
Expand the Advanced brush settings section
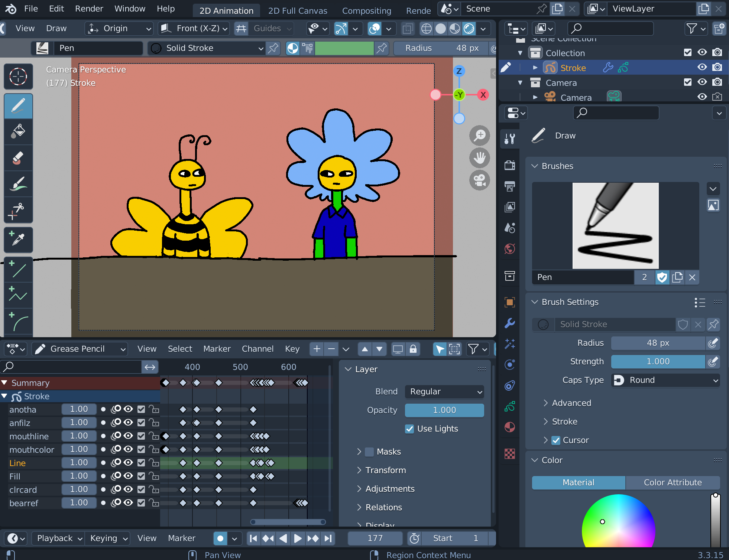pos(571,403)
